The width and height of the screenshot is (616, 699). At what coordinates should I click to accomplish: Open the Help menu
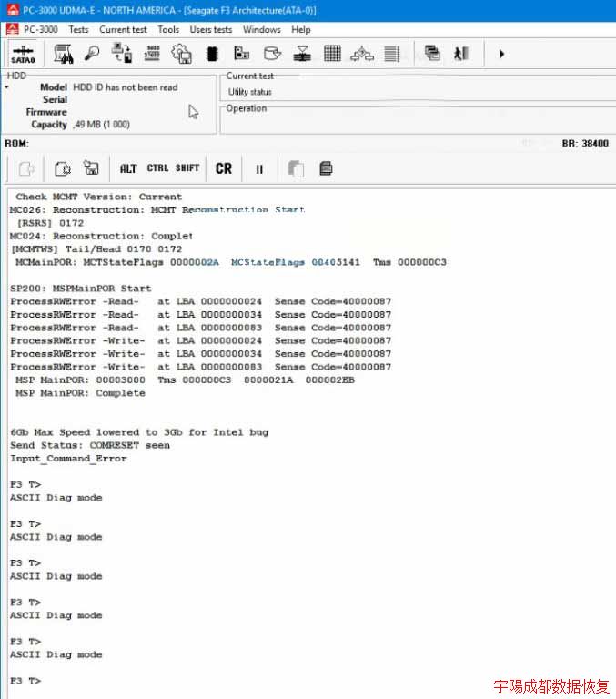click(x=301, y=29)
